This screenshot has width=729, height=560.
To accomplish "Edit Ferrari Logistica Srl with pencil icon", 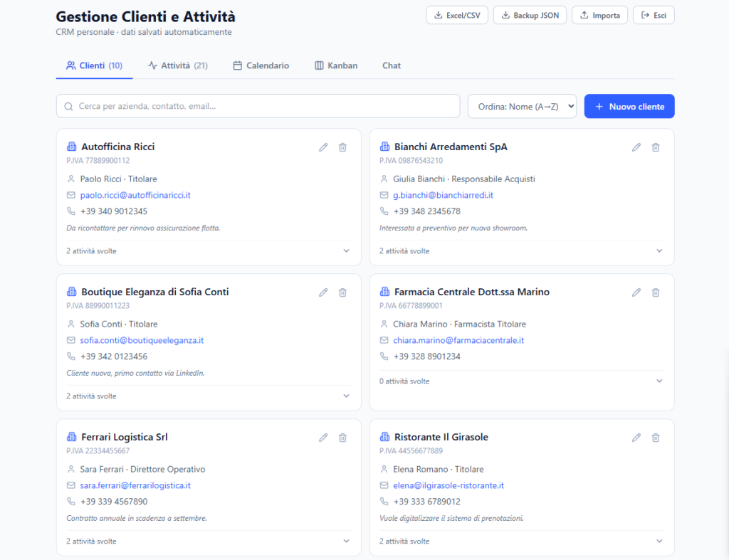I will pyautogui.click(x=323, y=438).
